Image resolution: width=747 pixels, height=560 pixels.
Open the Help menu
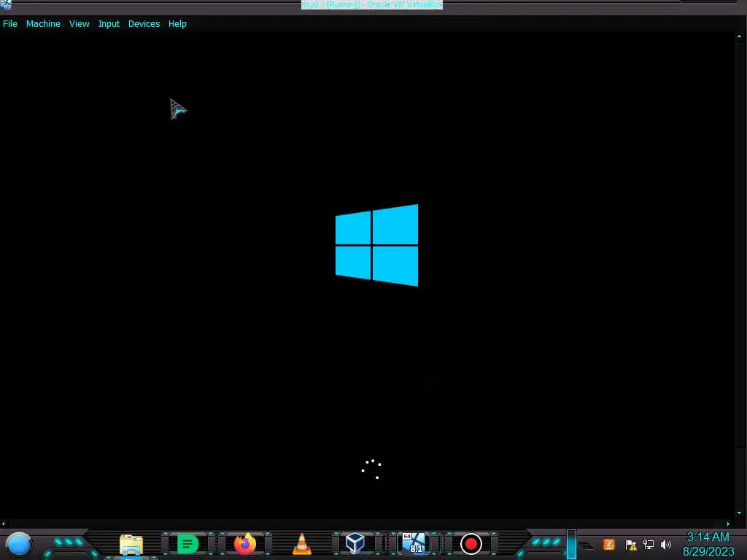tap(177, 24)
